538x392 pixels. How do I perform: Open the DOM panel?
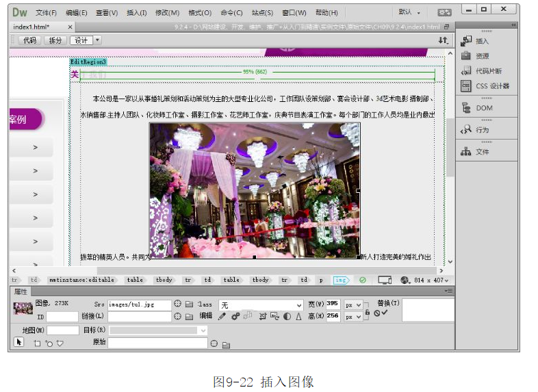[x=484, y=108]
